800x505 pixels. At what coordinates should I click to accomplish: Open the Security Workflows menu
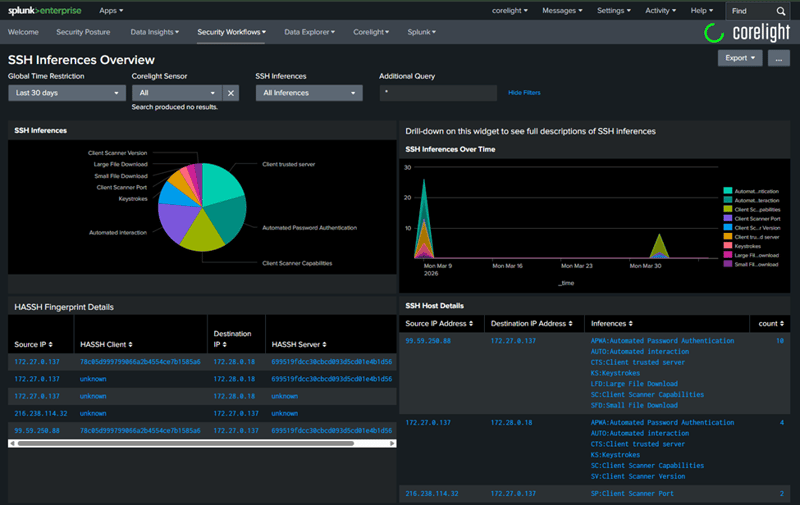231,32
